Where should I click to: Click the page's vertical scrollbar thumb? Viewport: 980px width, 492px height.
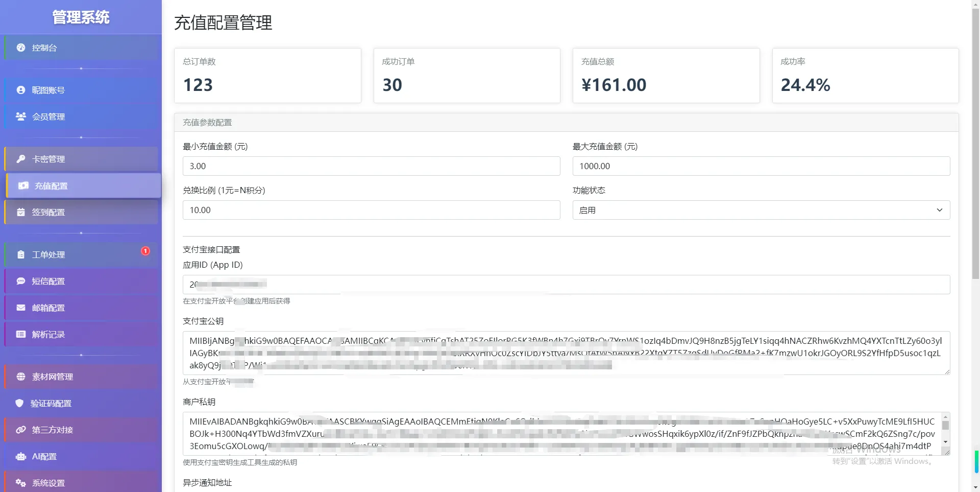(975, 143)
